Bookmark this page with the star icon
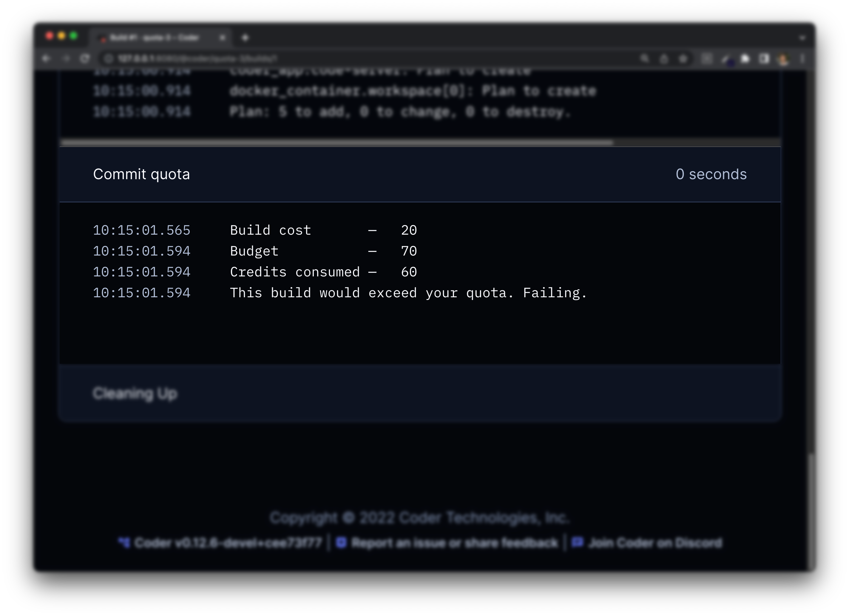 tap(683, 58)
